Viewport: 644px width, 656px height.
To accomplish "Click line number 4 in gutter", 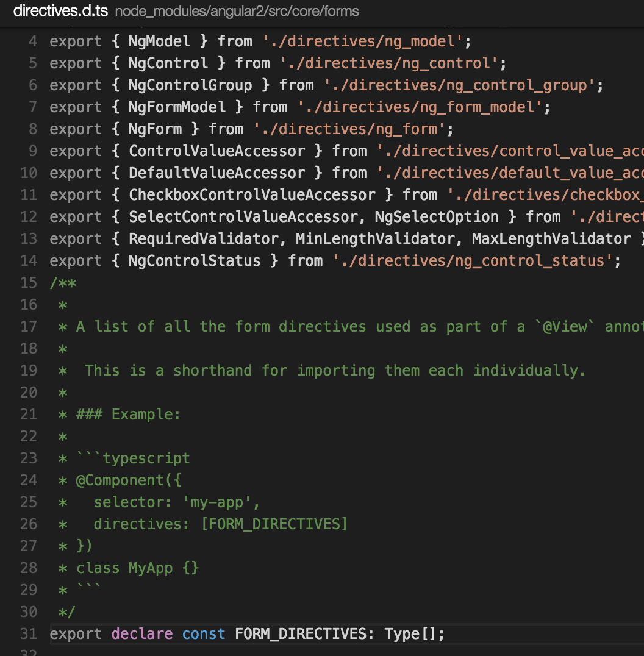I will coord(33,41).
